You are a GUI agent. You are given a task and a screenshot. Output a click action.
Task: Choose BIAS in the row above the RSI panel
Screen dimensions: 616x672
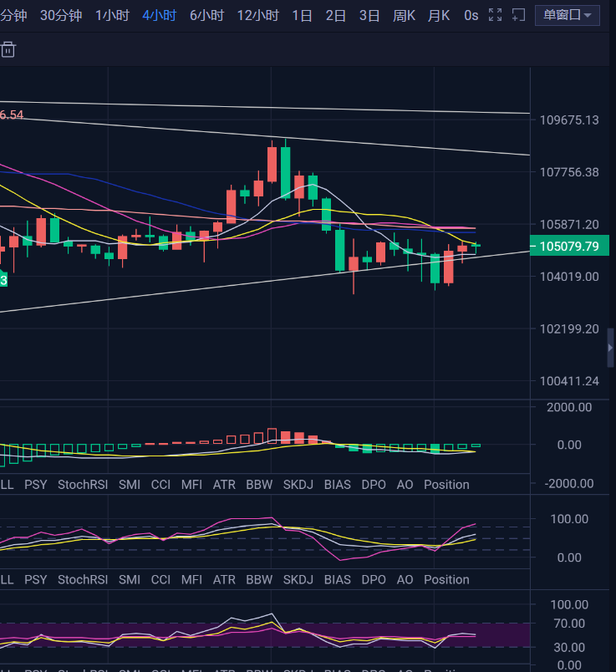[x=338, y=580]
